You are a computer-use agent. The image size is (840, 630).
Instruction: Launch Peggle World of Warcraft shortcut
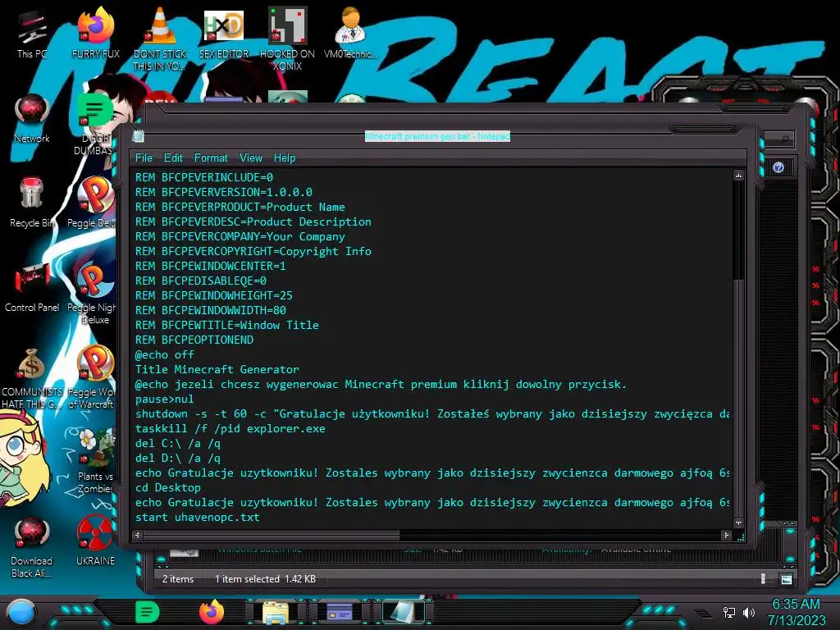click(x=94, y=377)
